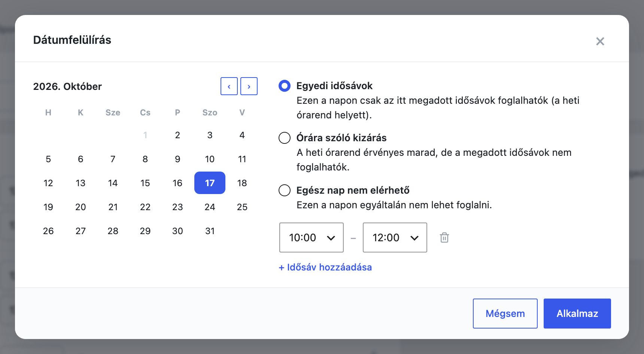Pick day 19 in the calendar
The image size is (644, 354).
pos(48,207)
